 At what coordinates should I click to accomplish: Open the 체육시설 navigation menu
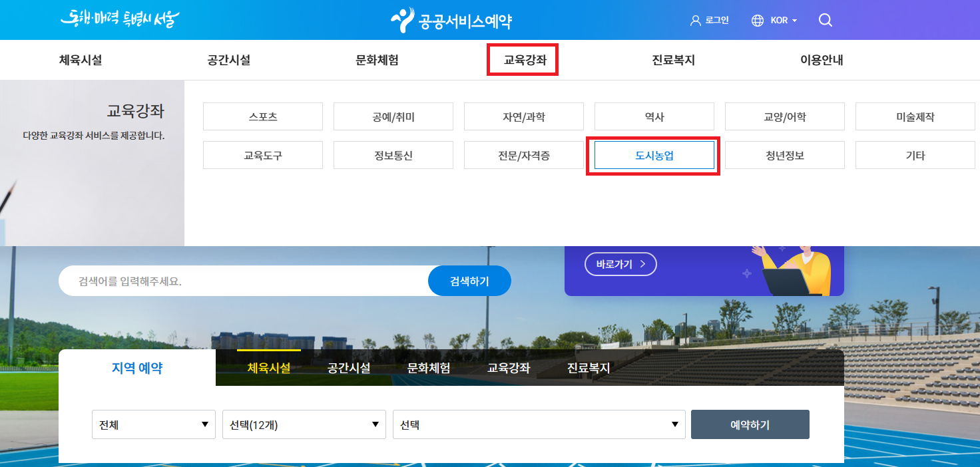click(x=80, y=59)
